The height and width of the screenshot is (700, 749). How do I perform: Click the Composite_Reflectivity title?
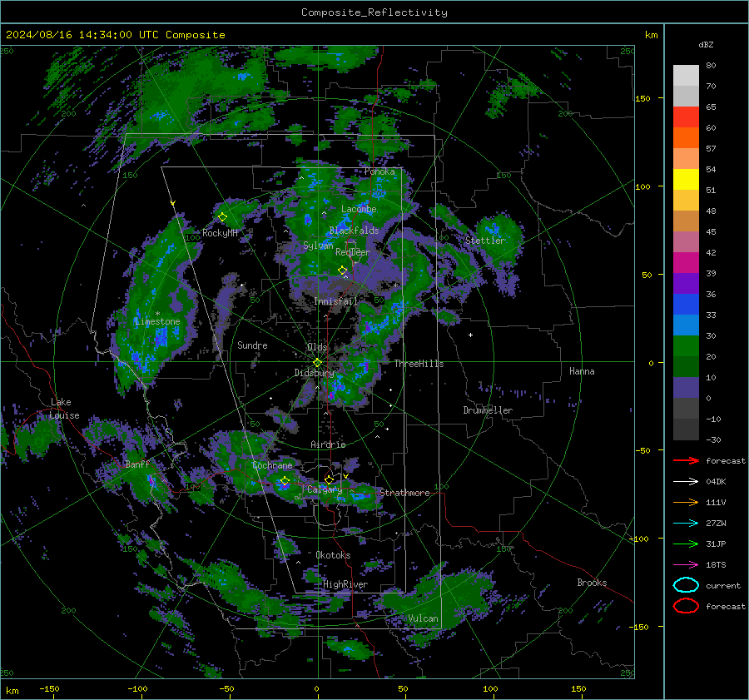pyautogui.click(x=374, y=12)
